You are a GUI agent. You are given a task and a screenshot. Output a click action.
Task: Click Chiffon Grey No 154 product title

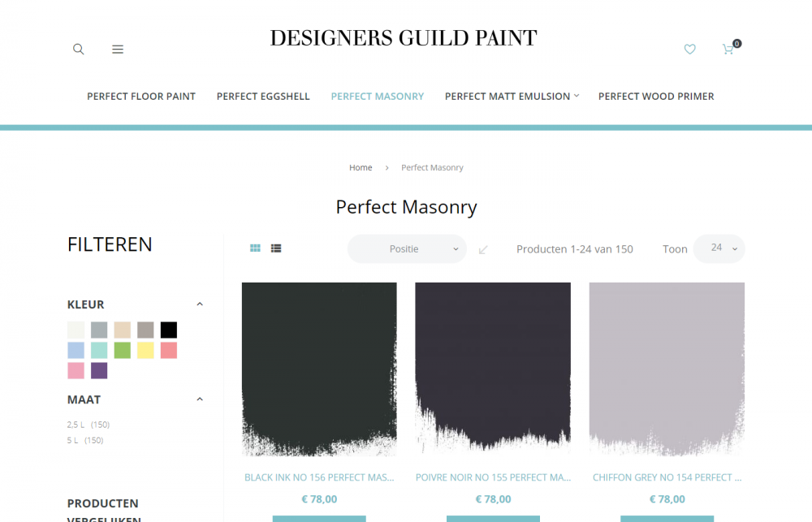[667, 477]
